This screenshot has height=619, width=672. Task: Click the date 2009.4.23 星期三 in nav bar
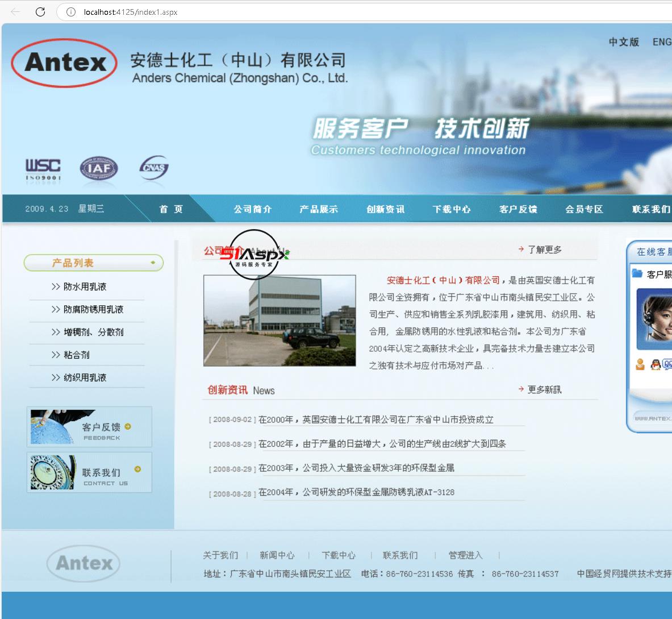coord(64,209)
